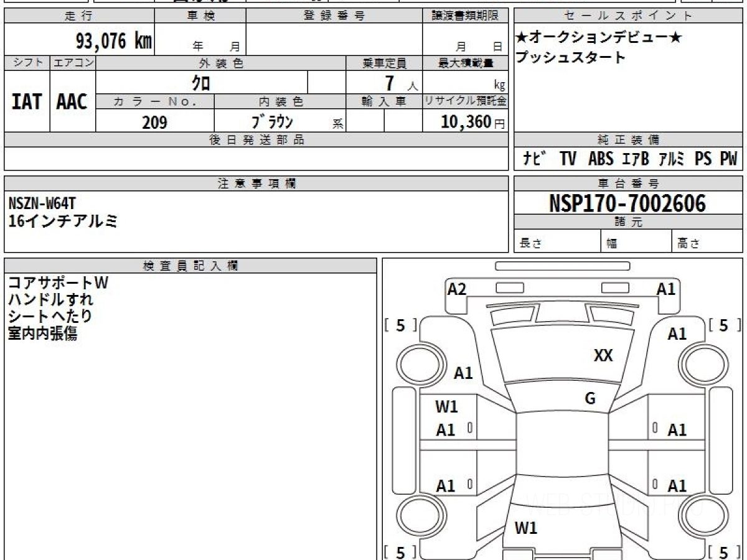Click the エアコン column label

(x=73, y=63)
